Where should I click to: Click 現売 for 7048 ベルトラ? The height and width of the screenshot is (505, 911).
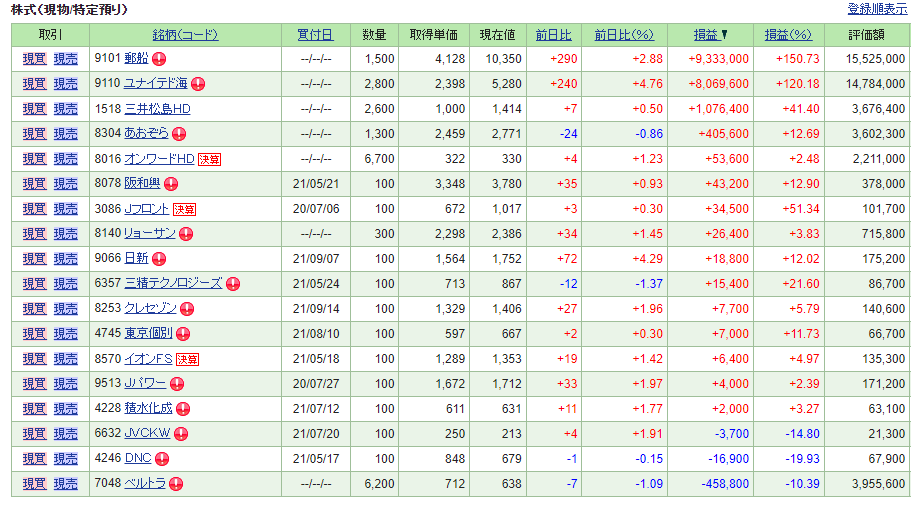pyautogui.click(x=66, y=483)
